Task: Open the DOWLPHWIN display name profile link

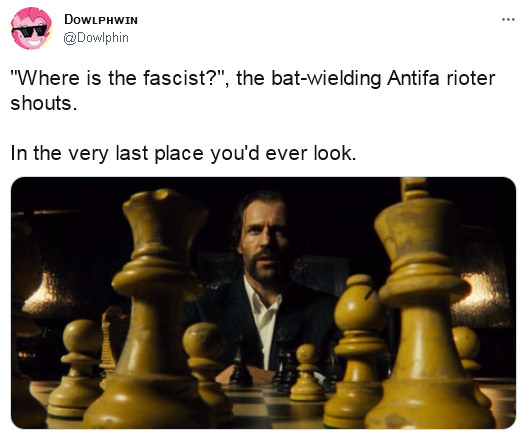Action: 101,20
